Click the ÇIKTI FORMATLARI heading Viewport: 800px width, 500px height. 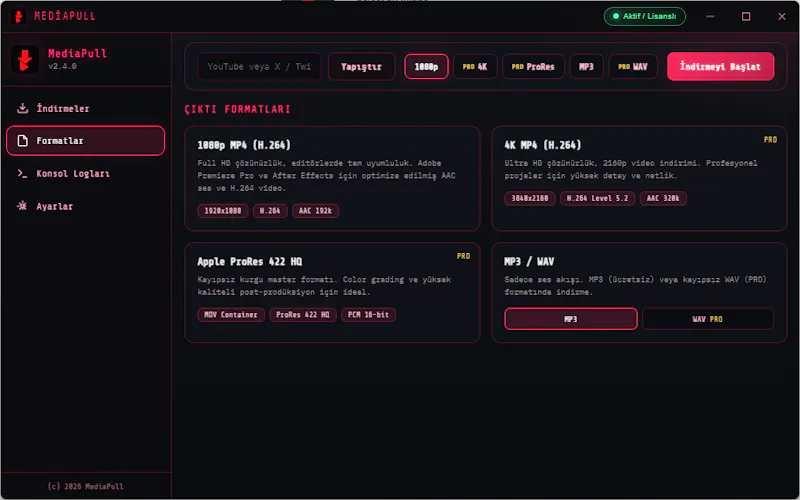click(237, 109)
